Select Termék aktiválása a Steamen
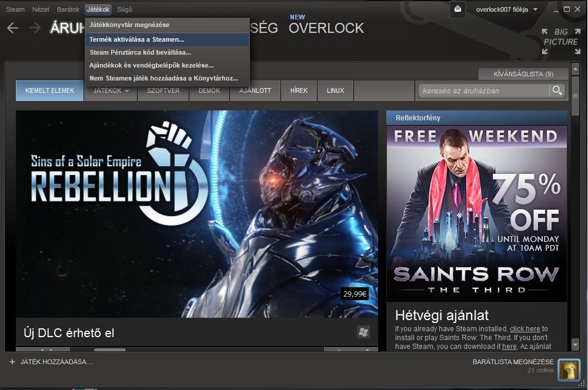This screenshot has width=588, height=390. pyautogui.click(x=167, y=39)
